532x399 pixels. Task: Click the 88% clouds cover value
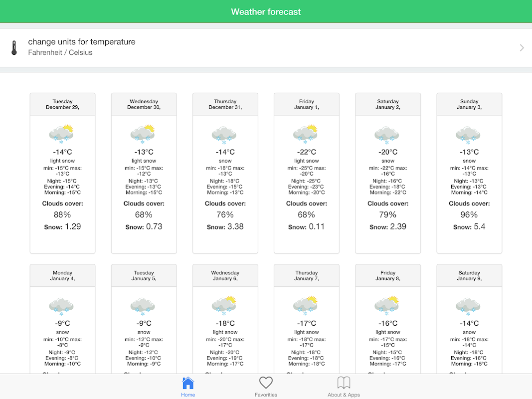tap(62, 215)
